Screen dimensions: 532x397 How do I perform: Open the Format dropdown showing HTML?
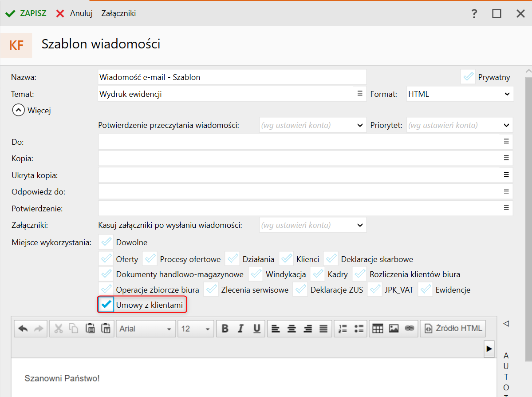click(x=460, y=94)
